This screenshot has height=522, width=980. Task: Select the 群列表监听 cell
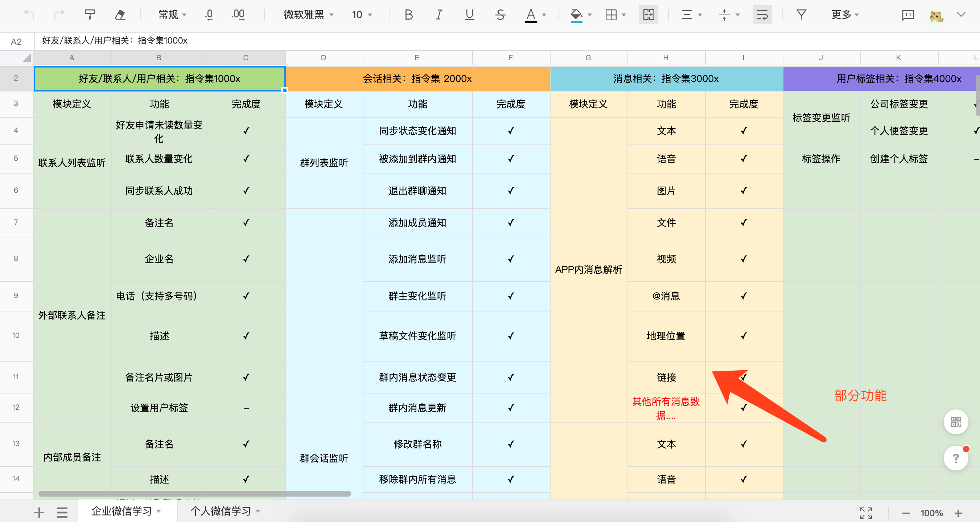(x=324, y=163)
